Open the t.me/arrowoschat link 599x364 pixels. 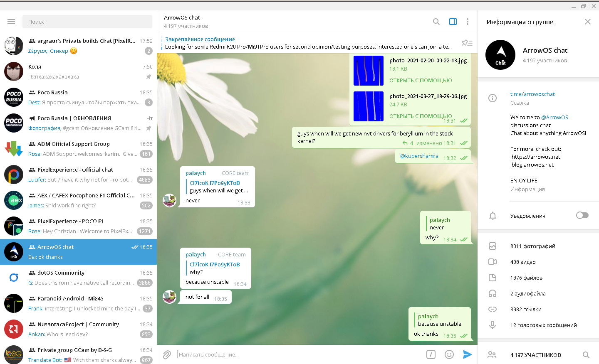(x=532, y=94)
